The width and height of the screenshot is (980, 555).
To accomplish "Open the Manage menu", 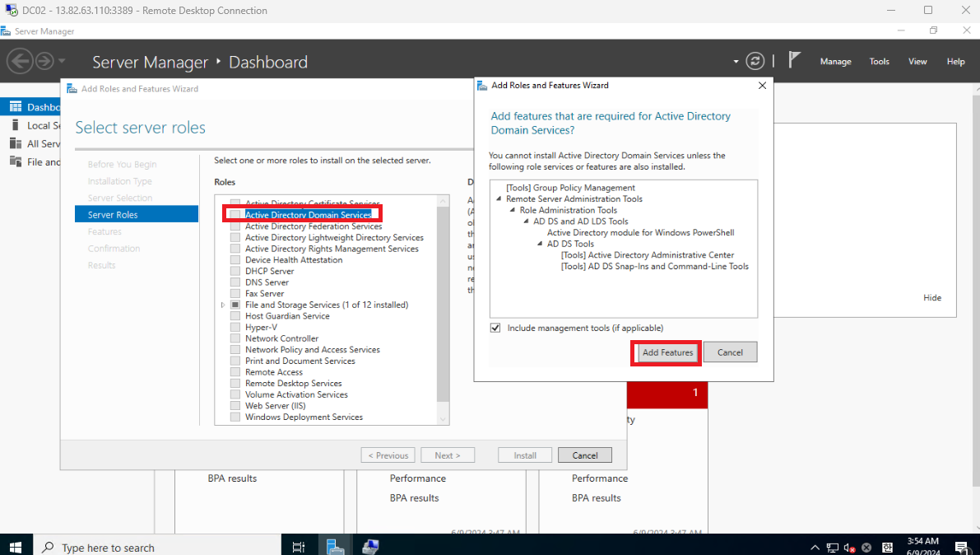I will (836, 61).
